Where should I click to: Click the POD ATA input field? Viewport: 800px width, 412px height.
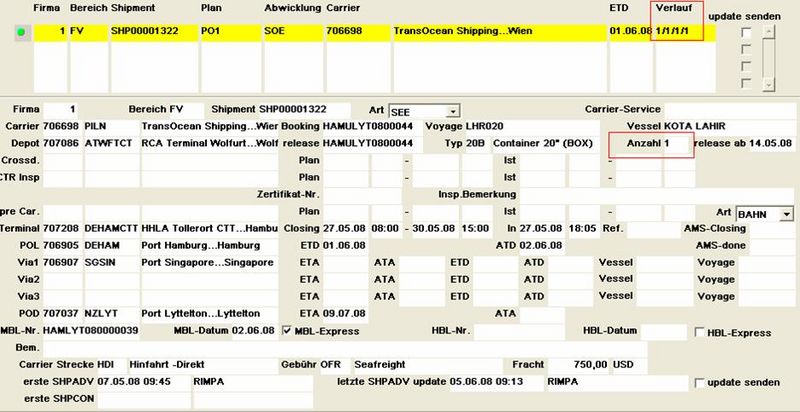(x=542, y=313)
